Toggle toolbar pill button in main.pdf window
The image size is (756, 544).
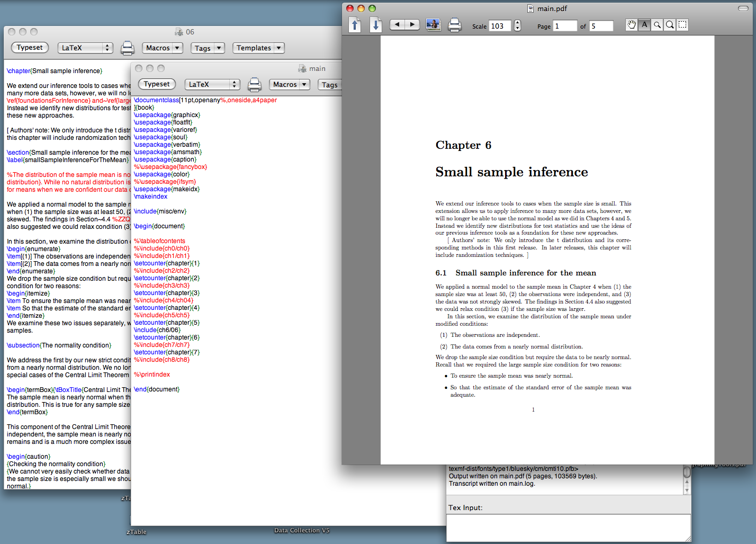pos(743,8)
